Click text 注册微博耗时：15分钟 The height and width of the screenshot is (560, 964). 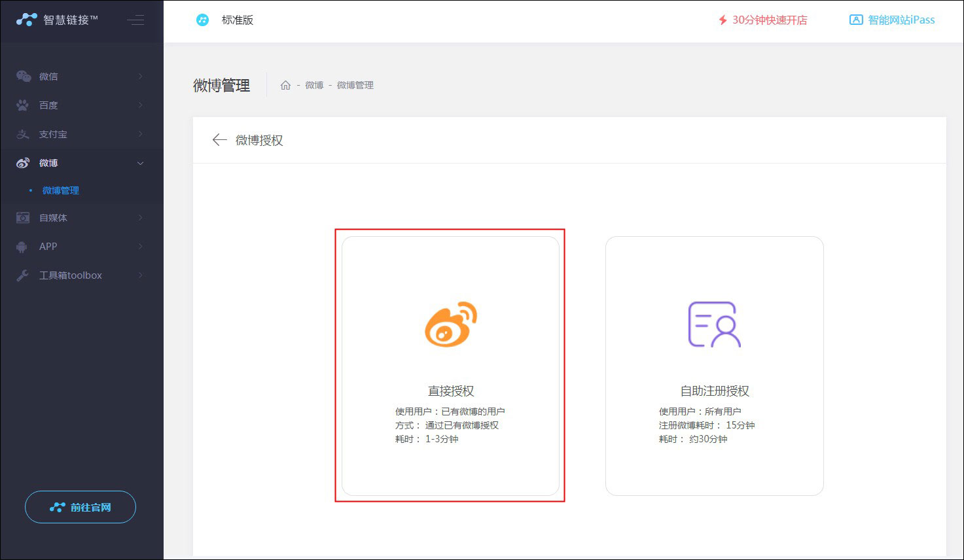(707, 425)
